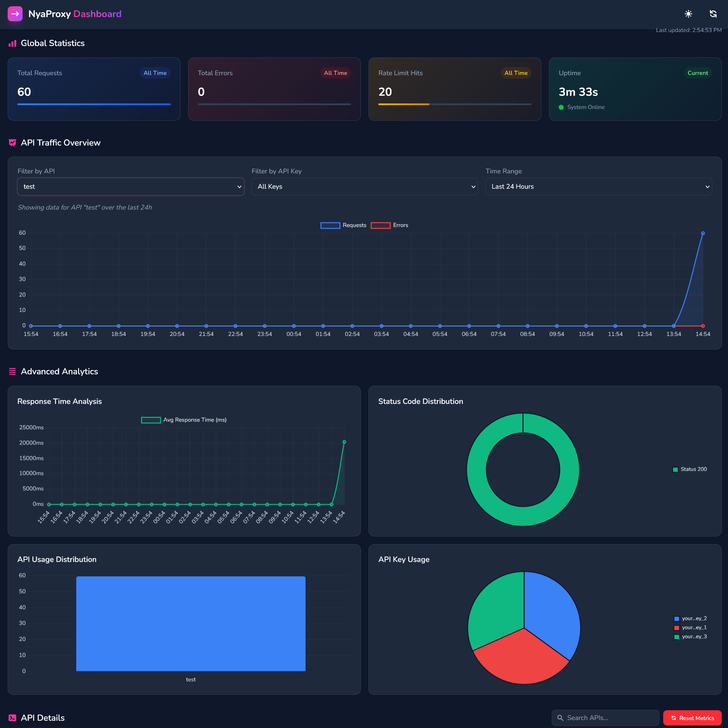Click the API Details terminal icon

[x=13, y=718]
